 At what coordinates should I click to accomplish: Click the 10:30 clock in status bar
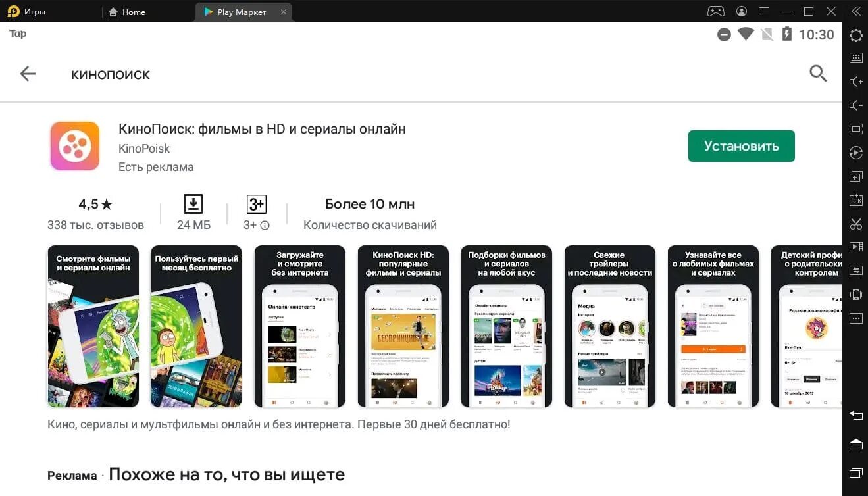[817, 35]
